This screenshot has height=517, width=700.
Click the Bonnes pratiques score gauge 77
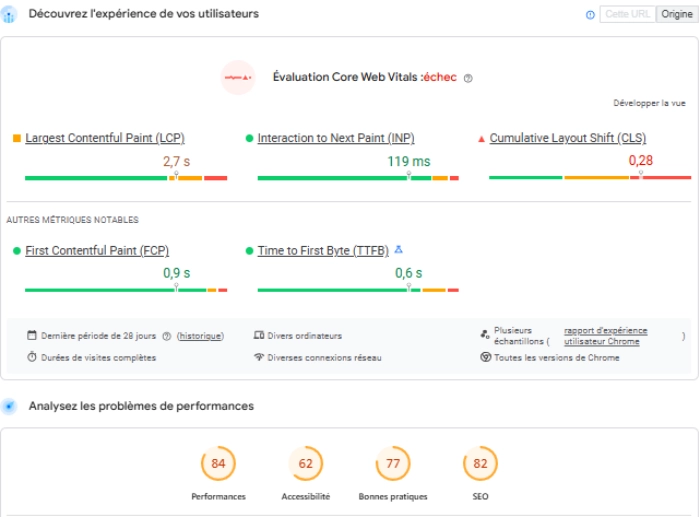coord(393,463)
